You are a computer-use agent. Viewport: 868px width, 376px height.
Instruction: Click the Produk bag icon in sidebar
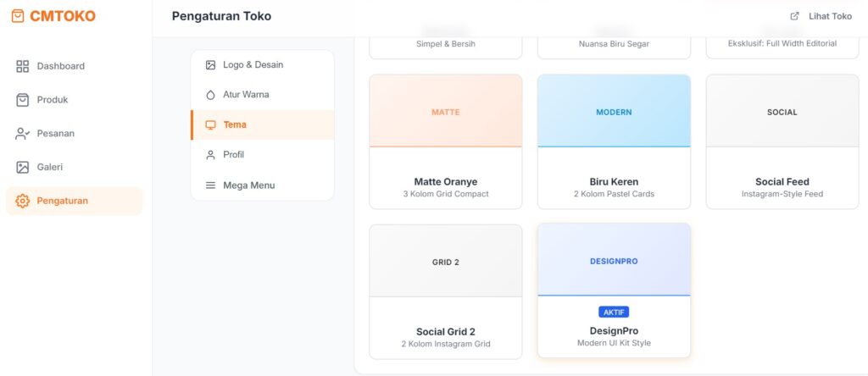pos(23,100)
